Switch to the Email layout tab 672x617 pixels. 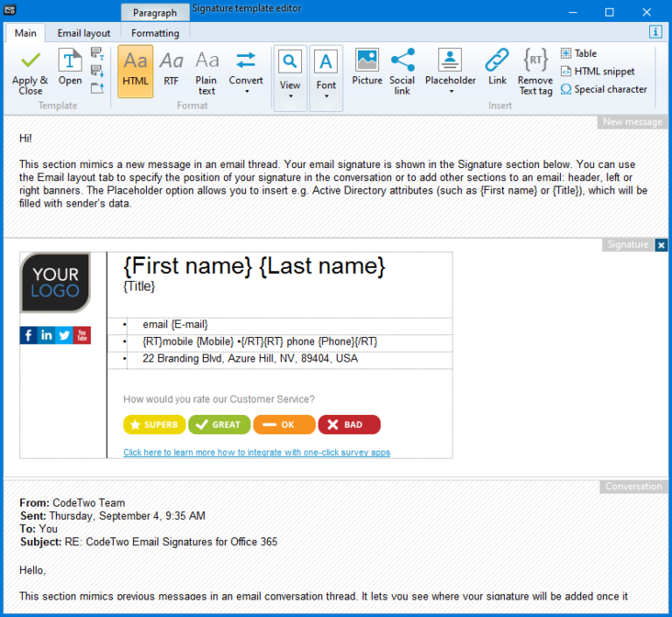84,33
